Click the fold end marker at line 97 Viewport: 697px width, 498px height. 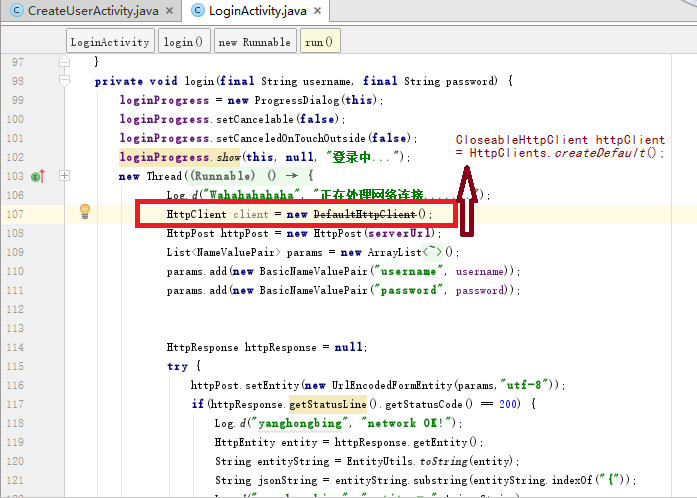[65, 62]
